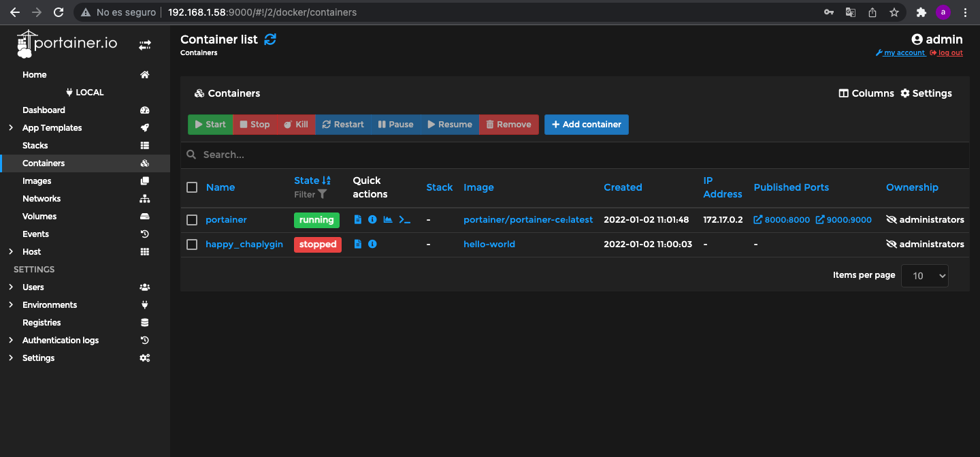Viewport: 980px width, 457px height.
Task: Click the State filter funnel icon
Action: (x=323, y=195)
